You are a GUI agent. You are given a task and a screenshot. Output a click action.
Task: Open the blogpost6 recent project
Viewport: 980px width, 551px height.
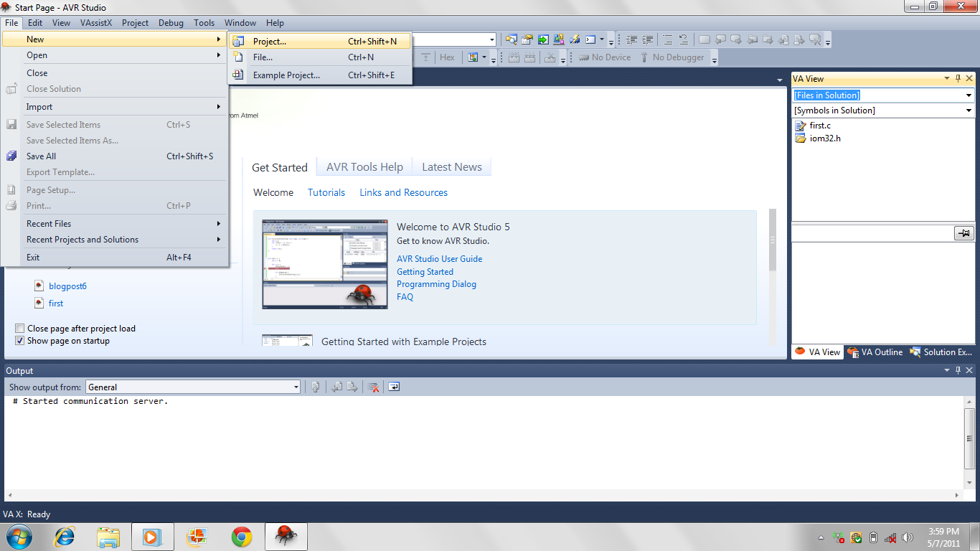click(67, 286)
